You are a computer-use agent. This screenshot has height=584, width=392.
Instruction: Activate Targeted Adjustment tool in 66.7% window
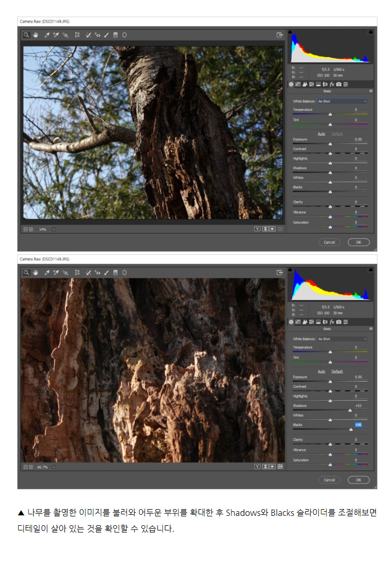pos(65,272)
